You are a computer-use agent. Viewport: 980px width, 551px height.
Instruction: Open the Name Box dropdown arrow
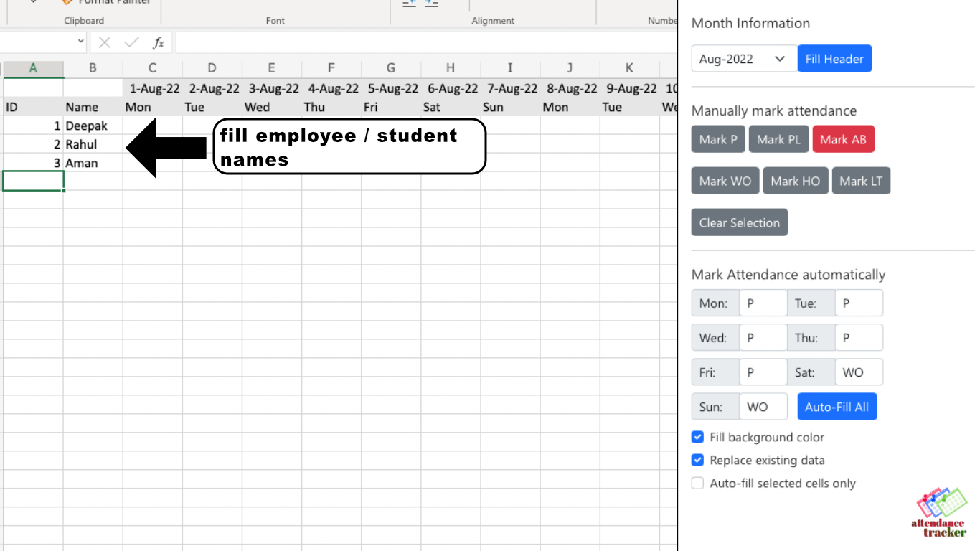(80, 42)
